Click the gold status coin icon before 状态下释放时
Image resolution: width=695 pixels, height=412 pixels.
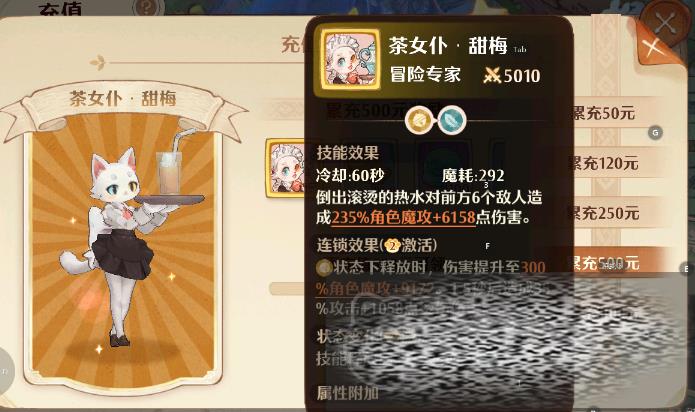324,267
